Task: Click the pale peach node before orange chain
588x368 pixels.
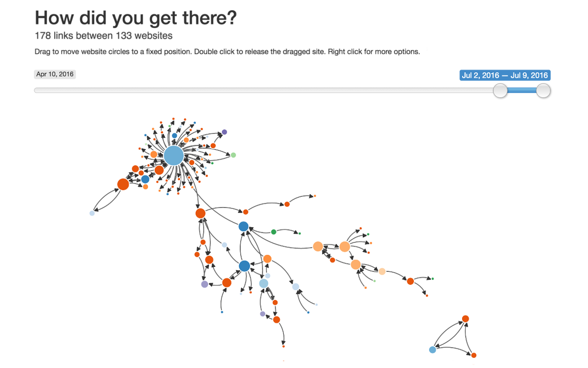Action: [x=382, y=271]
